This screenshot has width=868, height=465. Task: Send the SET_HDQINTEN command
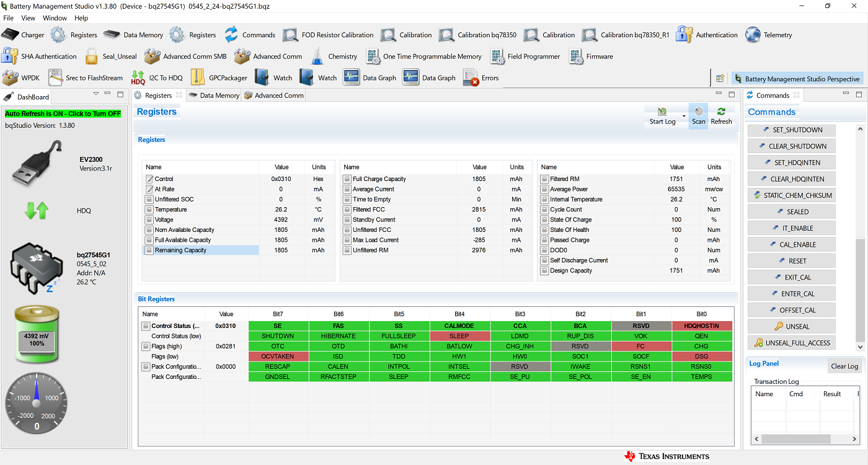tap(791, 162)
